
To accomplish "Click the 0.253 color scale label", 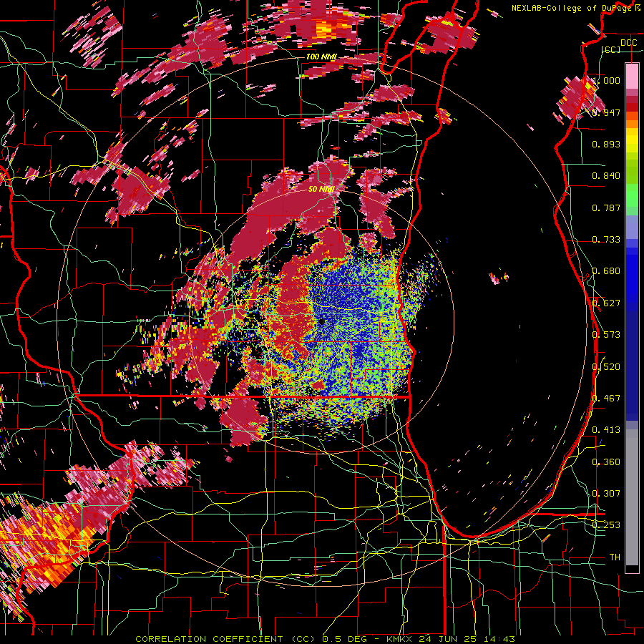I will point(606,525).
